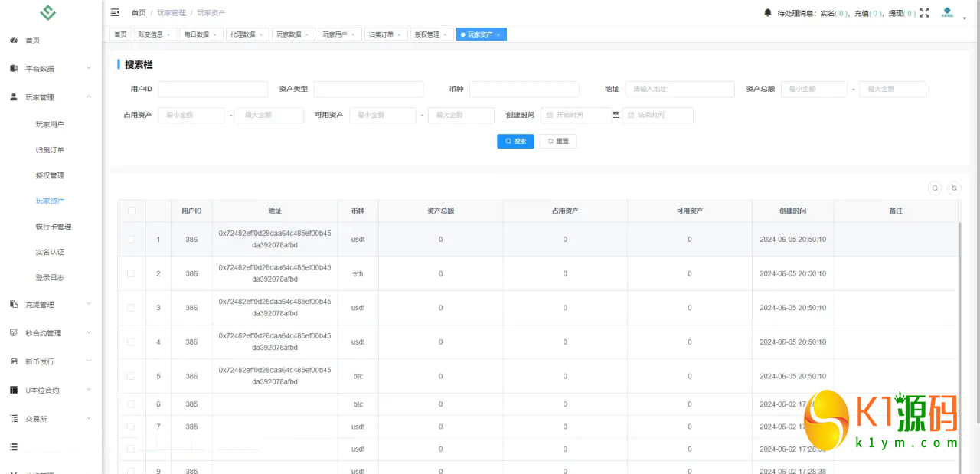Close the 授权管理 tab
This screenshot has height=474, width=980.
(445, 35)
